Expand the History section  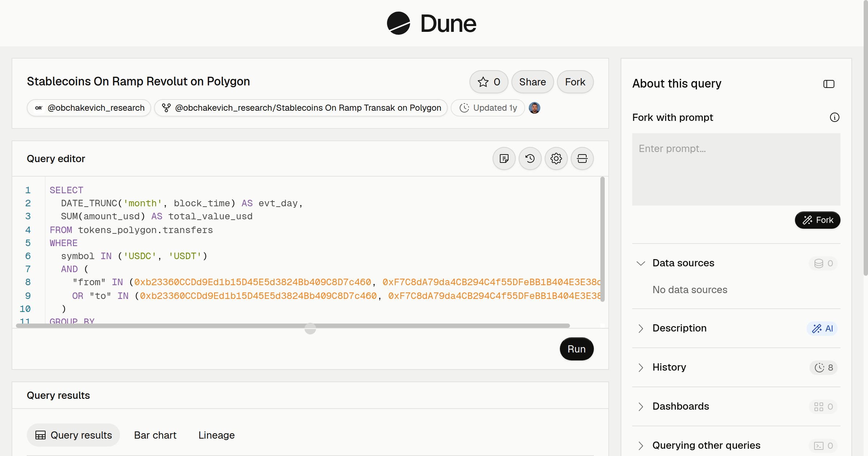point(641,367)
